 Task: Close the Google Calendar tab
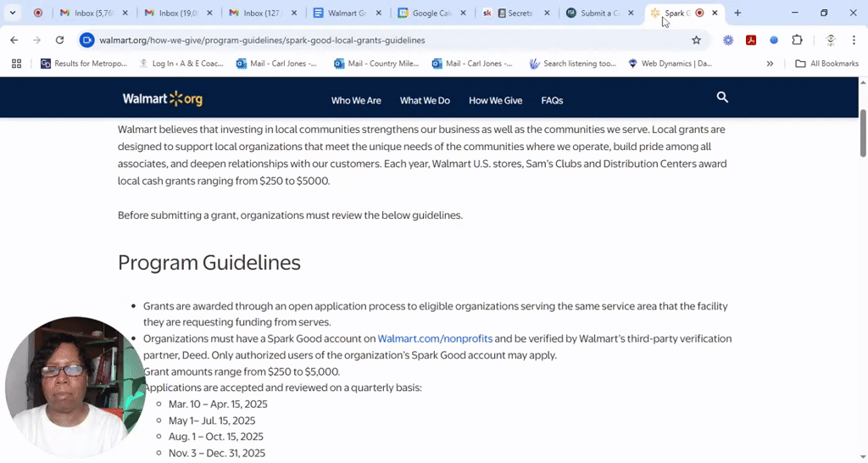464,13
